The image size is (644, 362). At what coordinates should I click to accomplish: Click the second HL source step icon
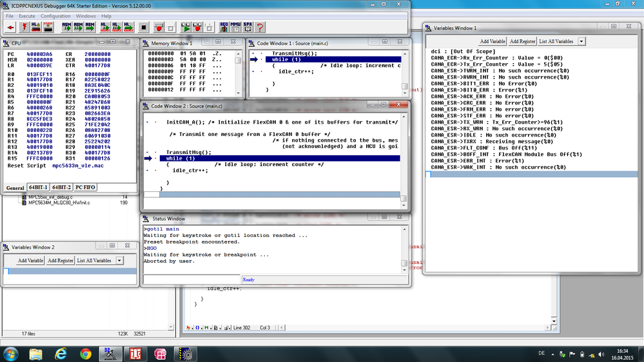(117, 28)
